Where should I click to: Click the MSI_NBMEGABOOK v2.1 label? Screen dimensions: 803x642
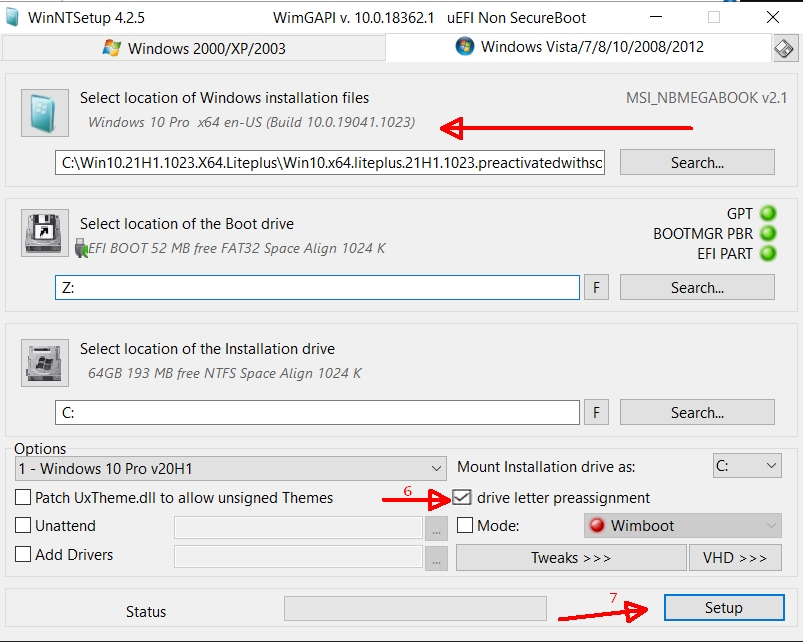pyautogui.click(x=706, y=98)
